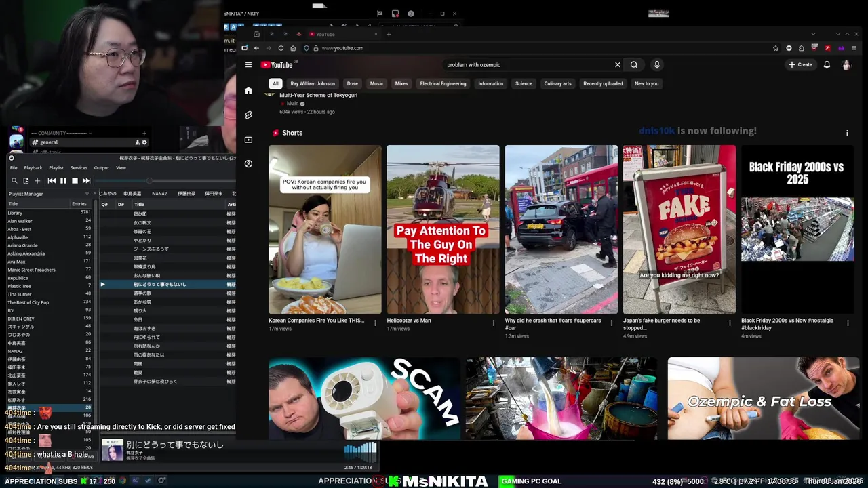Open options for the Shorts shelf
The width and height of the screenshot is (868, 488).
coord(847,133)
